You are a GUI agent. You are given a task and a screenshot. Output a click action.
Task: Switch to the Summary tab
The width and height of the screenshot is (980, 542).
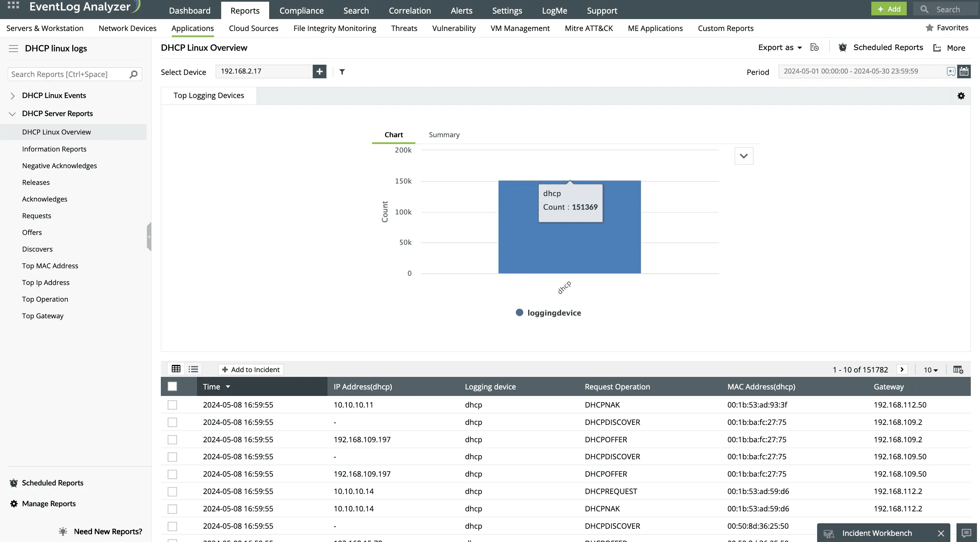444,134
